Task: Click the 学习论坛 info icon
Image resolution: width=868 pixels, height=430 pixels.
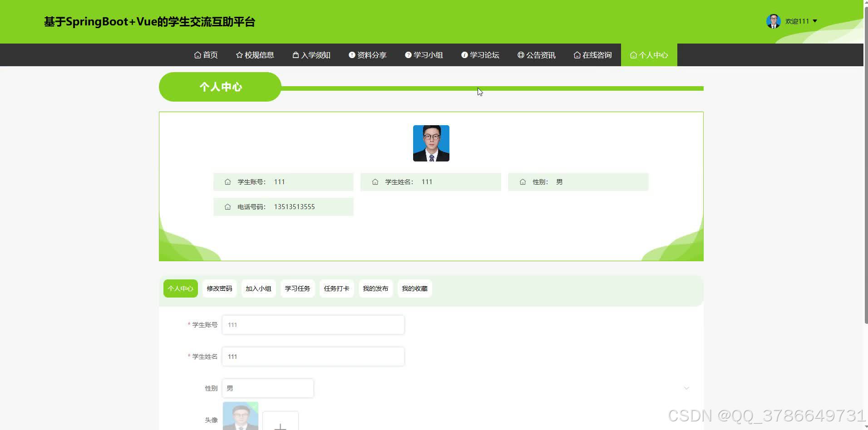Action: 464,55
